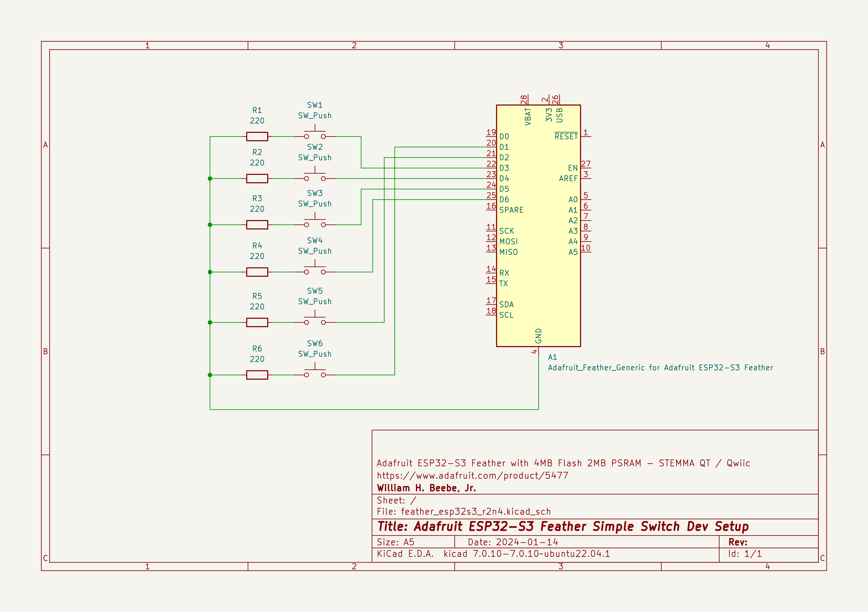Click the AREF pin label
This screenshot has height=612, width=868.
[569, 179]
